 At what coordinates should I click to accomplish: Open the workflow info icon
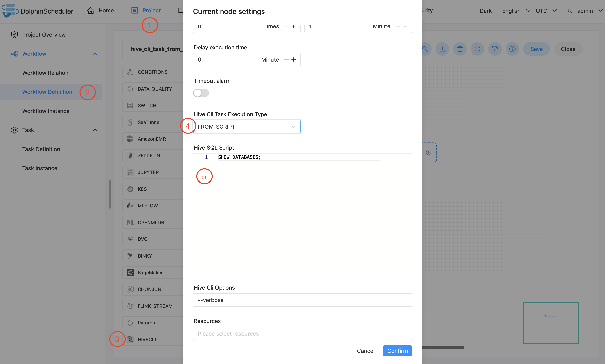512,49
